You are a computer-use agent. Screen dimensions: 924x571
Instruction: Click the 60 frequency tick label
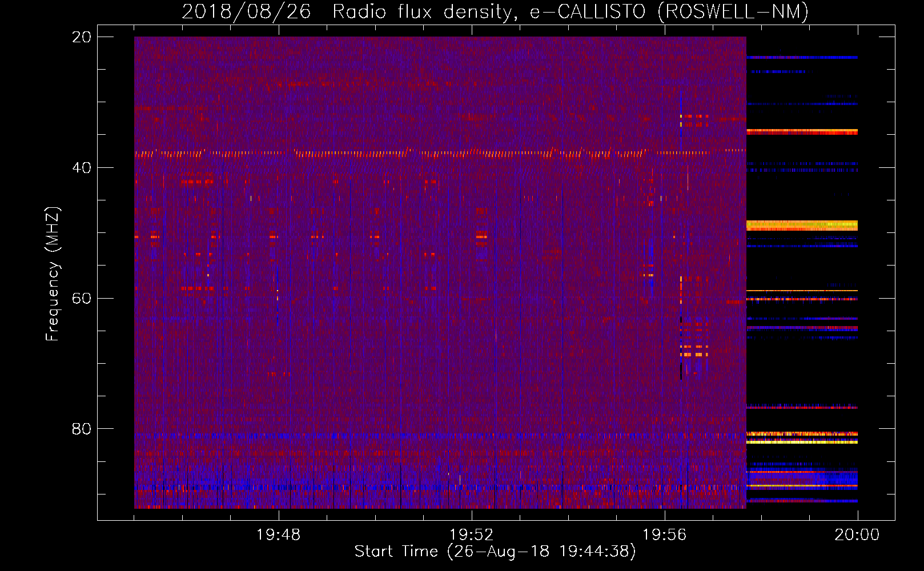coord(82,298)
